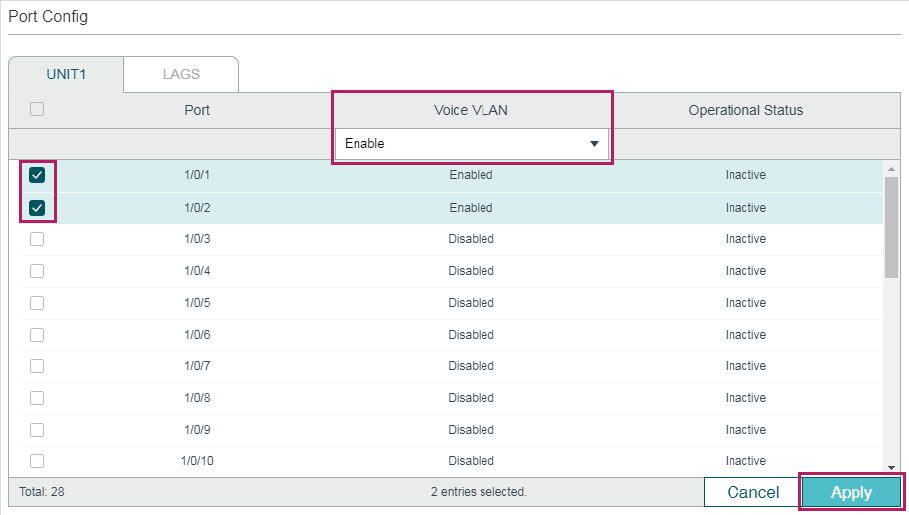Select the UNIT1 tab

click(66, 74)
